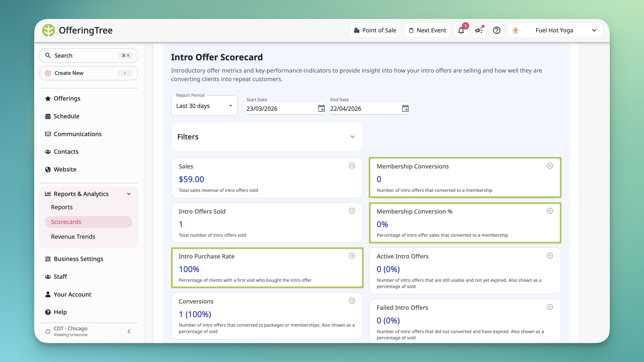644x362 pixels.
Task: Select Staff in the sidebar
Action: (x=60, y=277)
